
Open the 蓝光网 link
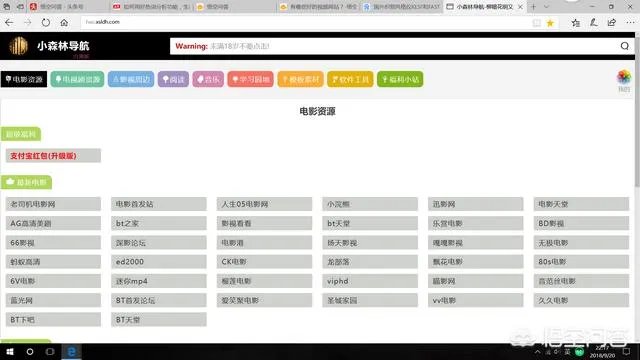(53, 300)
